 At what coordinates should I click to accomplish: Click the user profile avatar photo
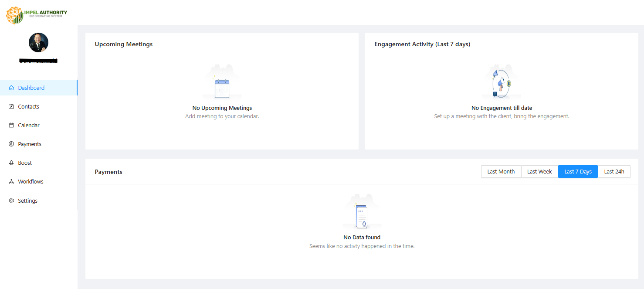38,42
